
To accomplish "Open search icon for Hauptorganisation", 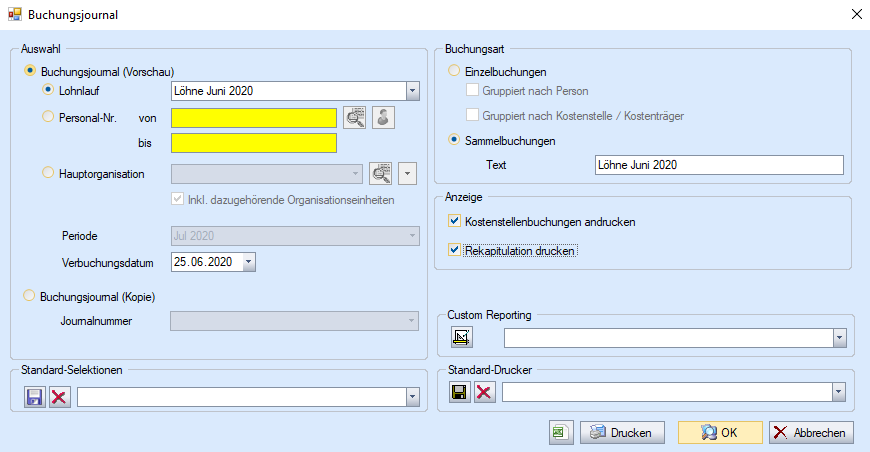I will [381, 174].
